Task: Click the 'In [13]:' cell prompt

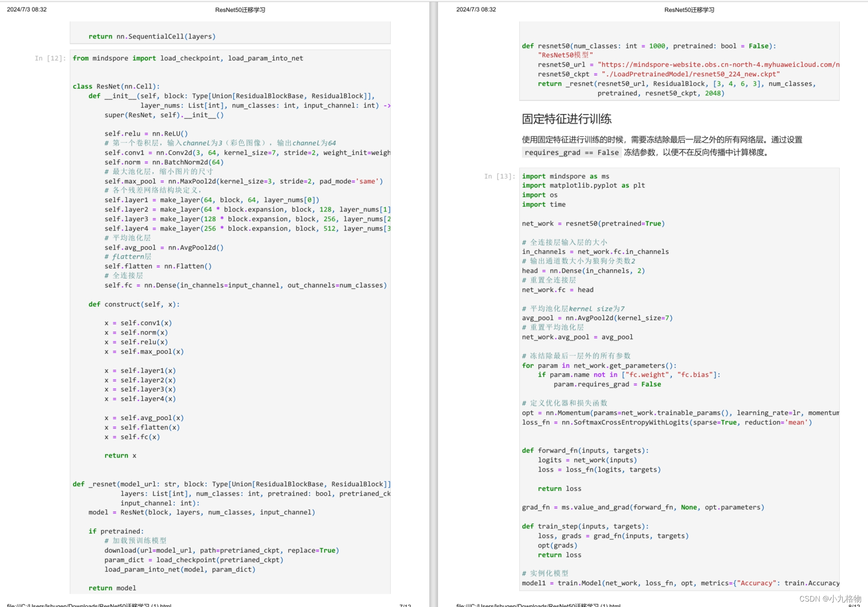Action: point(500,176)
